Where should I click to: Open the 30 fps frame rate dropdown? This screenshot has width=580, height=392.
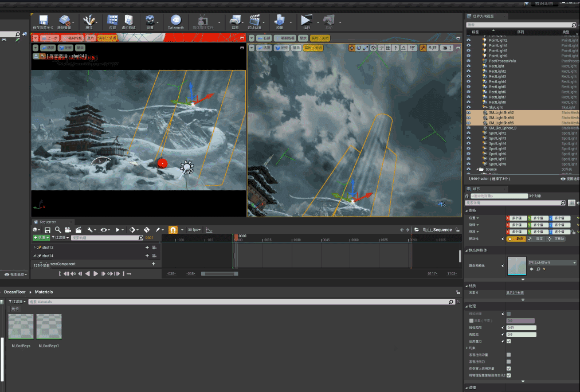click(194, 230)
